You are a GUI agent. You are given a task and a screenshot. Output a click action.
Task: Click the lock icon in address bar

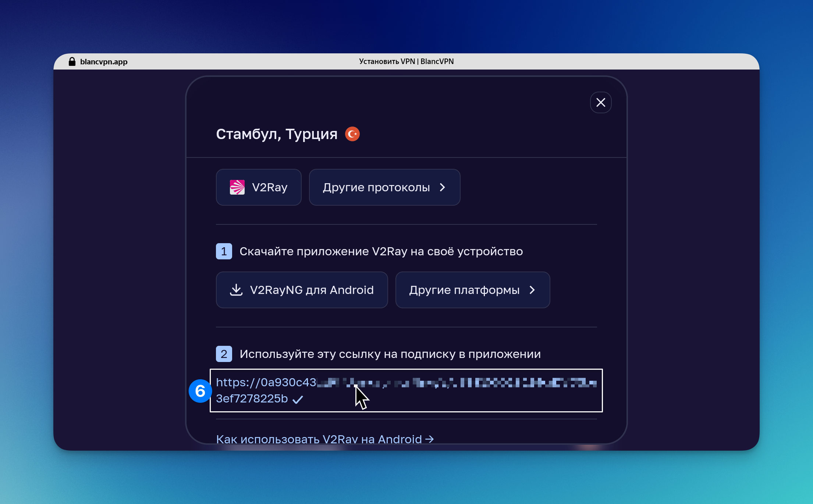coord(72,61)
